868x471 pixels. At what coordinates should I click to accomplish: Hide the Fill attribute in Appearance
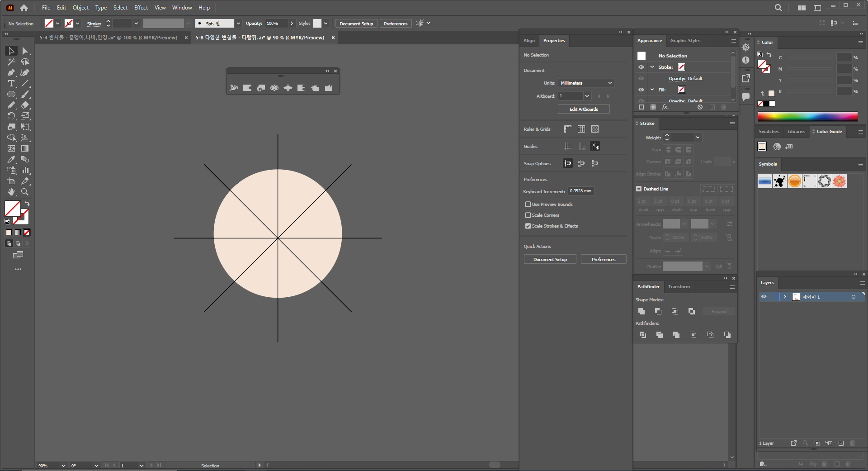click(x=641, y=90)
